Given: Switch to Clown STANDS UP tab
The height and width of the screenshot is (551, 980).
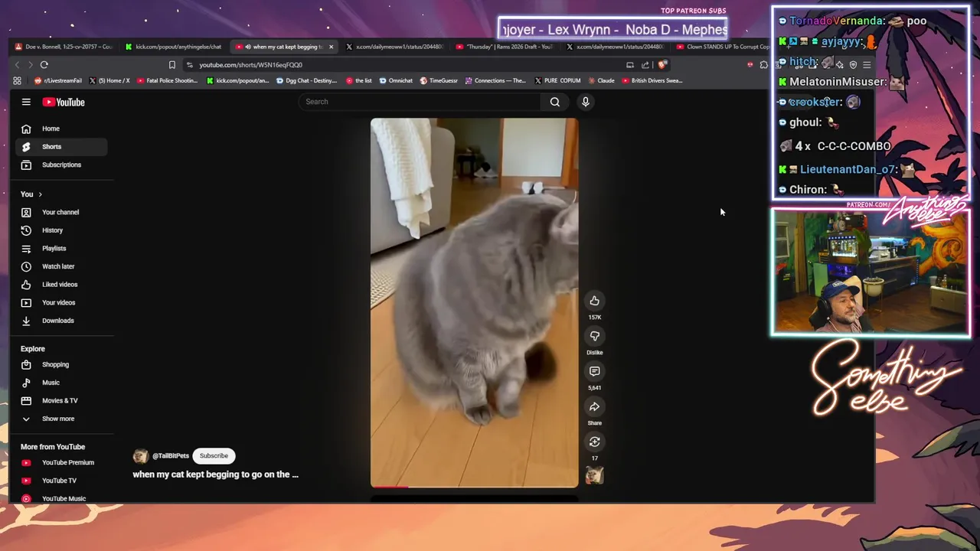Looking at the screenshot, I should (x=723, y=47).
